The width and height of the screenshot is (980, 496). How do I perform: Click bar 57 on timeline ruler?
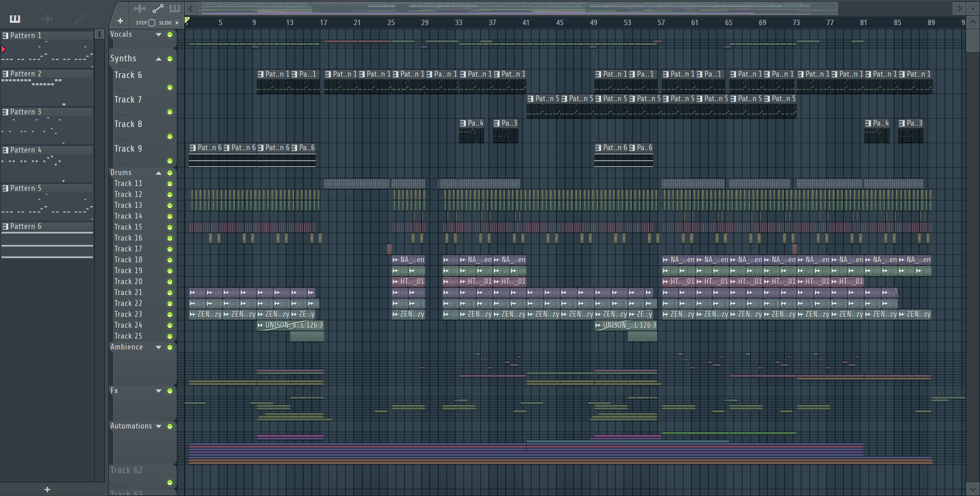coord(661,23)
